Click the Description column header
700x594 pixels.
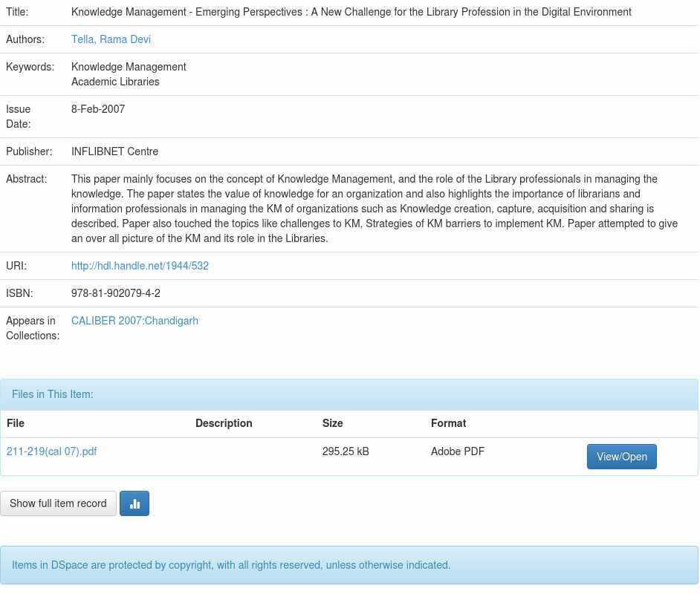tap(224, 423)
